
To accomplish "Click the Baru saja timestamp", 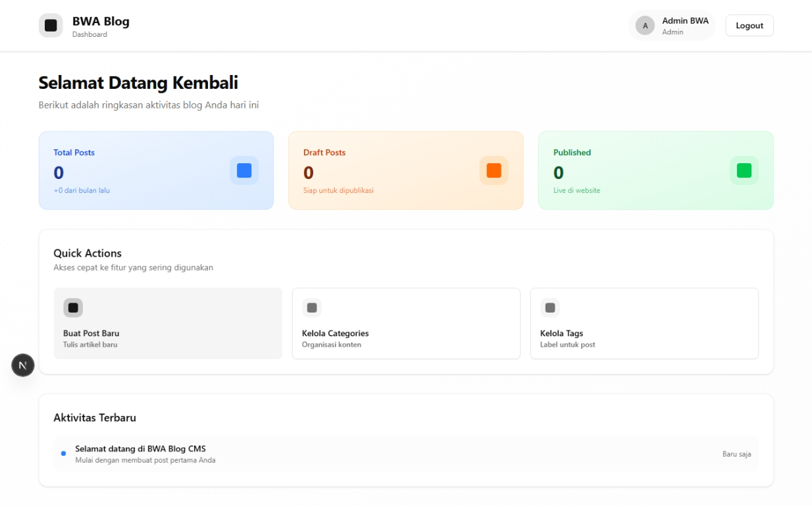I will (x=735, y=453).
